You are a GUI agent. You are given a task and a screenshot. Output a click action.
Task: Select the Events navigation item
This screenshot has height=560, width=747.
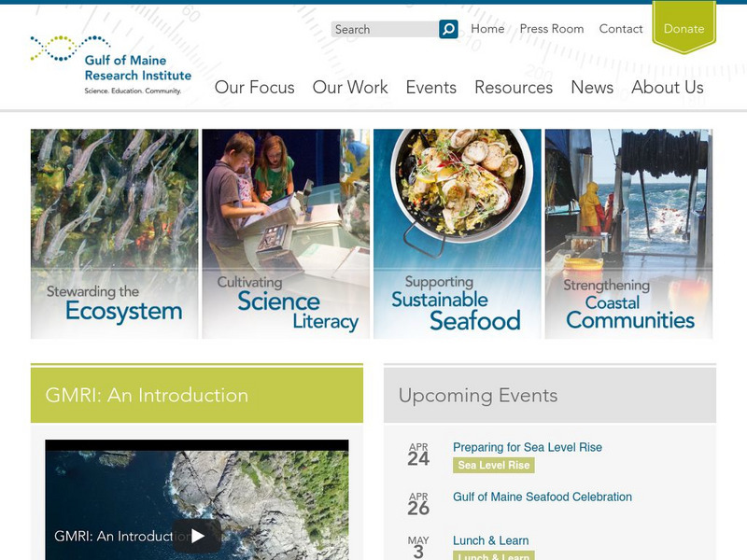click(x=431, y=87)
